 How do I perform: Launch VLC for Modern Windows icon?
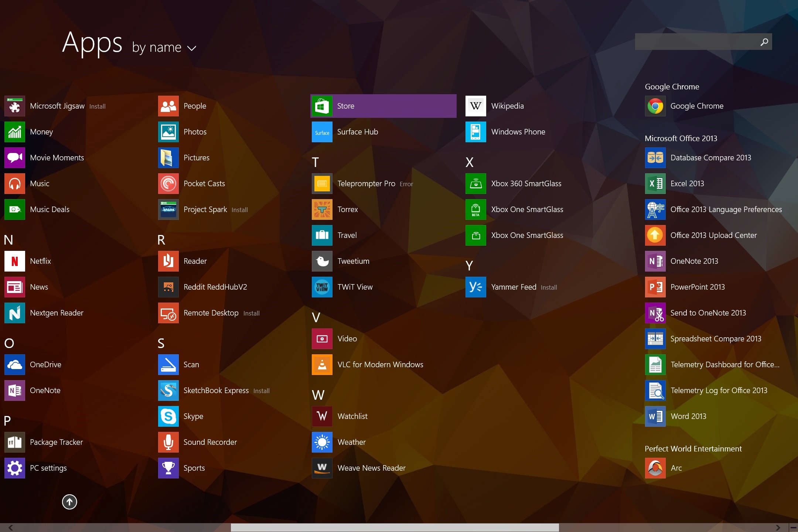tap(322, 365)
